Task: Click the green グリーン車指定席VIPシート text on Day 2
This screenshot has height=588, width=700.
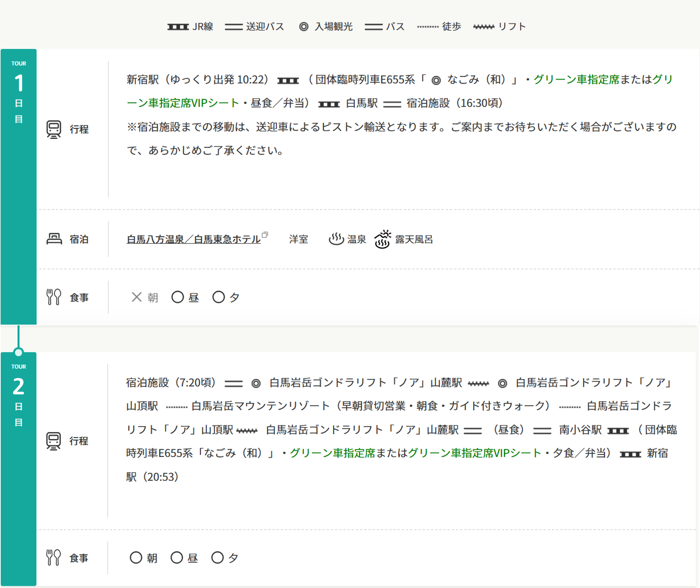Action: coord(474,453)
